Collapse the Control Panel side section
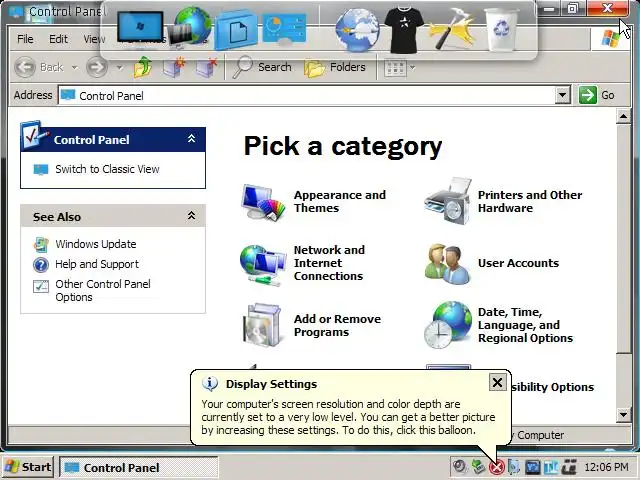640x480 pixels. 191,139
